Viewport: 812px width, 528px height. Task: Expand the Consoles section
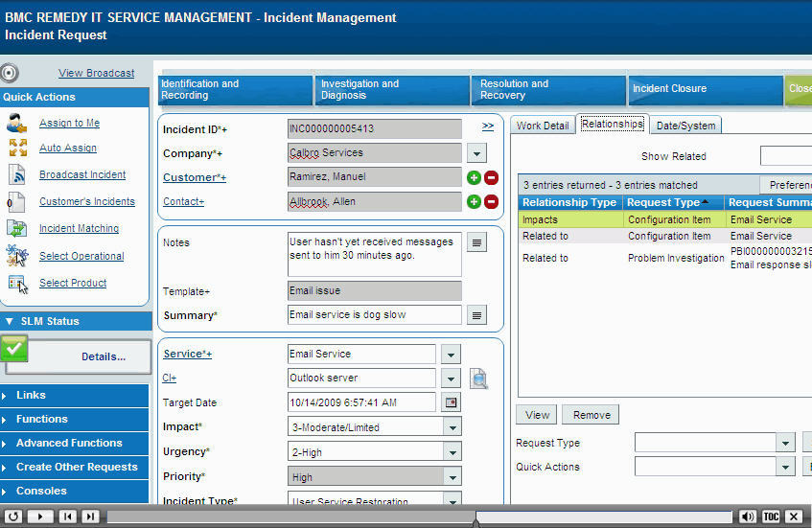(x=75, y=491)
